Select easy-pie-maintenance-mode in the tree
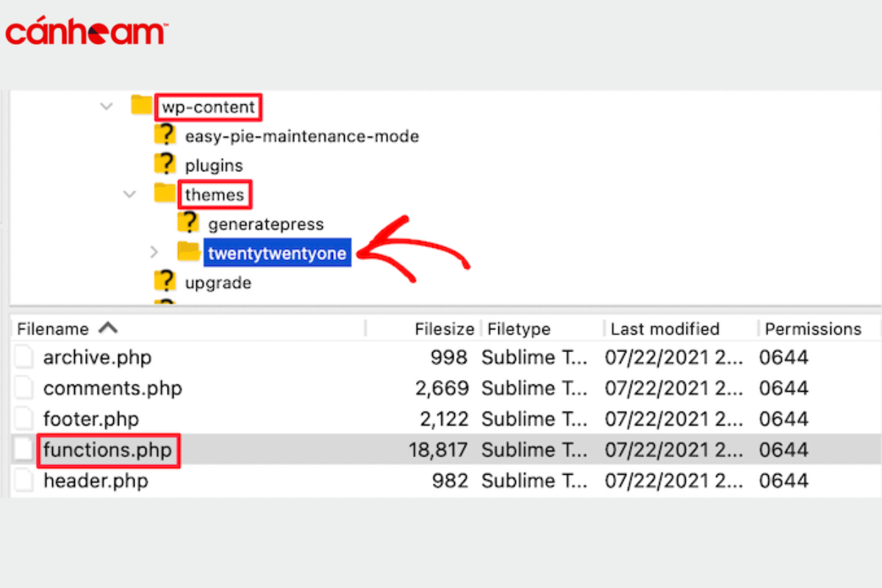The height and width of the screenshot is (588, 882). tap(302, 136)
